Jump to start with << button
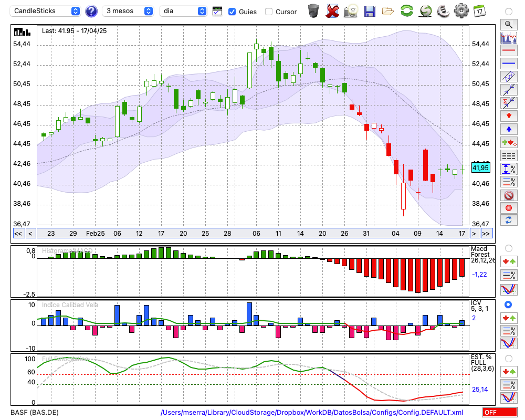The width and height of the screenshot is (525, 420). tap(18, 234)
